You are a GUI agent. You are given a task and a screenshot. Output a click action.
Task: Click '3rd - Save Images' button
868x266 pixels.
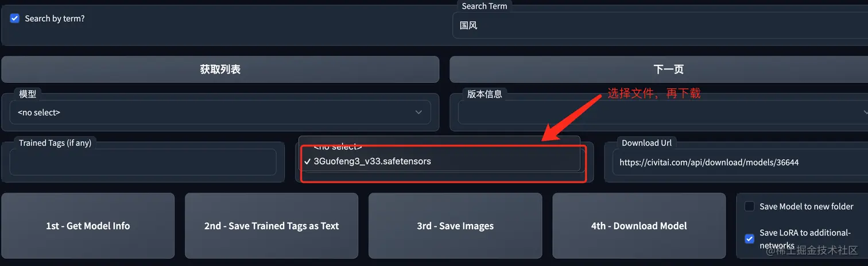click(455, 226)
